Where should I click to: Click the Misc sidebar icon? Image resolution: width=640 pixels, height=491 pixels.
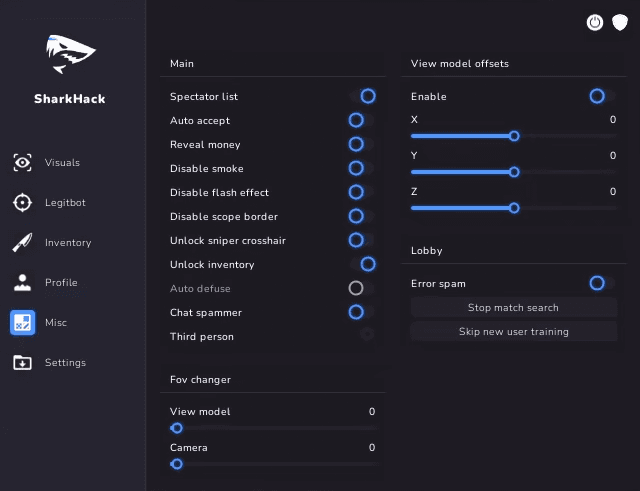coord(22,322)
